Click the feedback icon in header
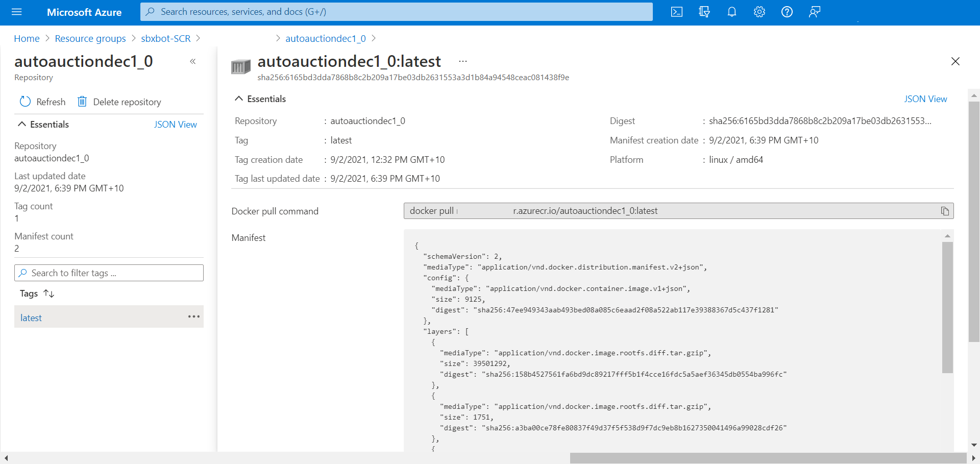Screen dimensions: 980x464 (x=814, y=12)
